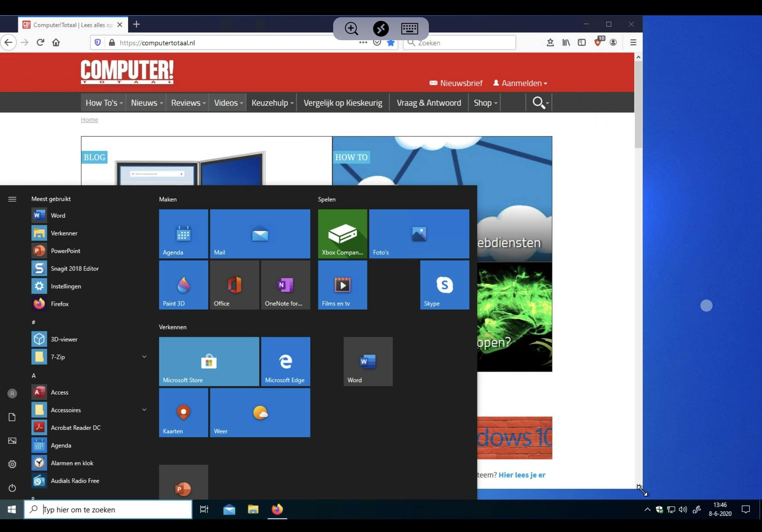Click the Home breadcrumb link
Viewport: 762px width, 532px height.
point(89,120)
